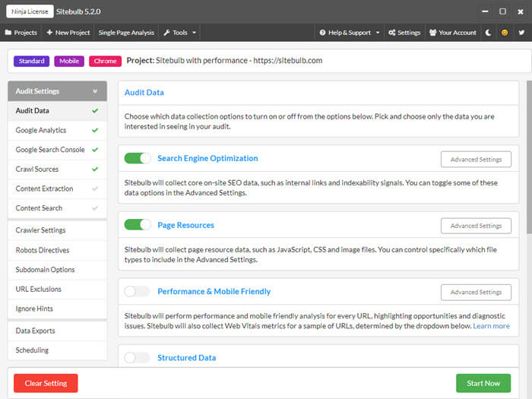Open Advanced Settings for Performance & Mobile Friendly
This screenshot has height=399, width=532.
476,293
